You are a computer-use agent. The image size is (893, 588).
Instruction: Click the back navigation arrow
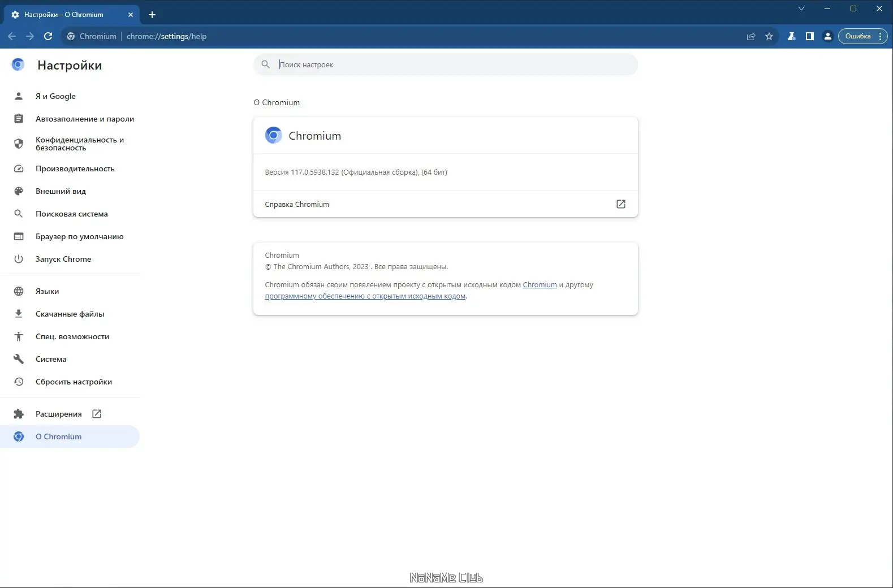click(x=12, y=36)
